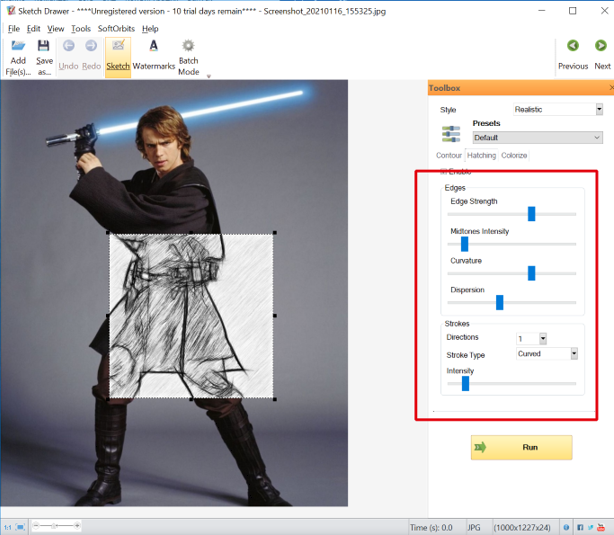Click the 'Time (s): 0.0' status text
The image size is (614, 535).
431,528
